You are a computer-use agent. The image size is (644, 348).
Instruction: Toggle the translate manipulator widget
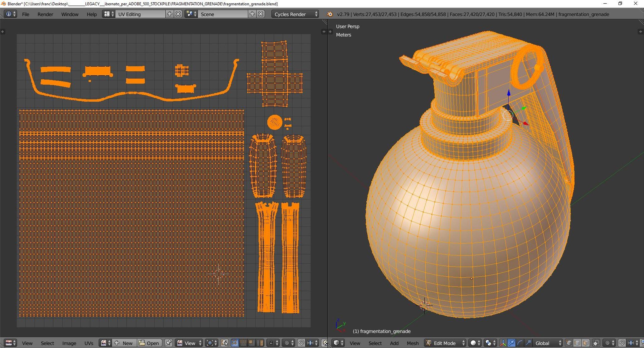(x=503, y=343)
